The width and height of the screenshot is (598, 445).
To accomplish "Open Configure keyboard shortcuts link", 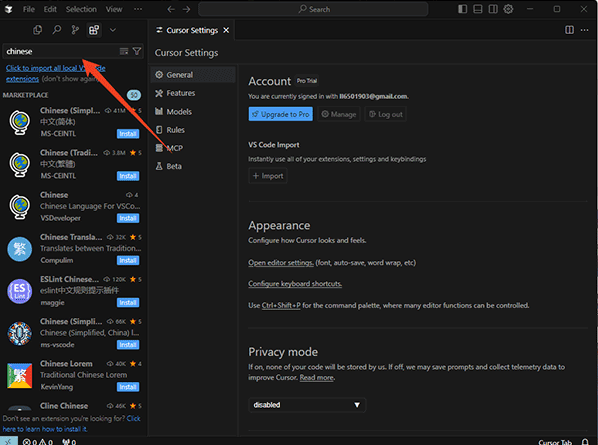I will point(295,283).
